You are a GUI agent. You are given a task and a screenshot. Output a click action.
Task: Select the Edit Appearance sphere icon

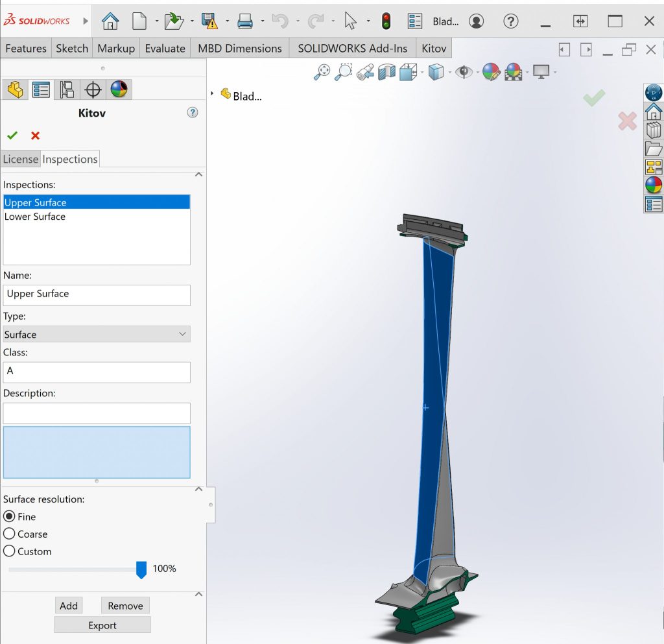click(x=490, y=72)
